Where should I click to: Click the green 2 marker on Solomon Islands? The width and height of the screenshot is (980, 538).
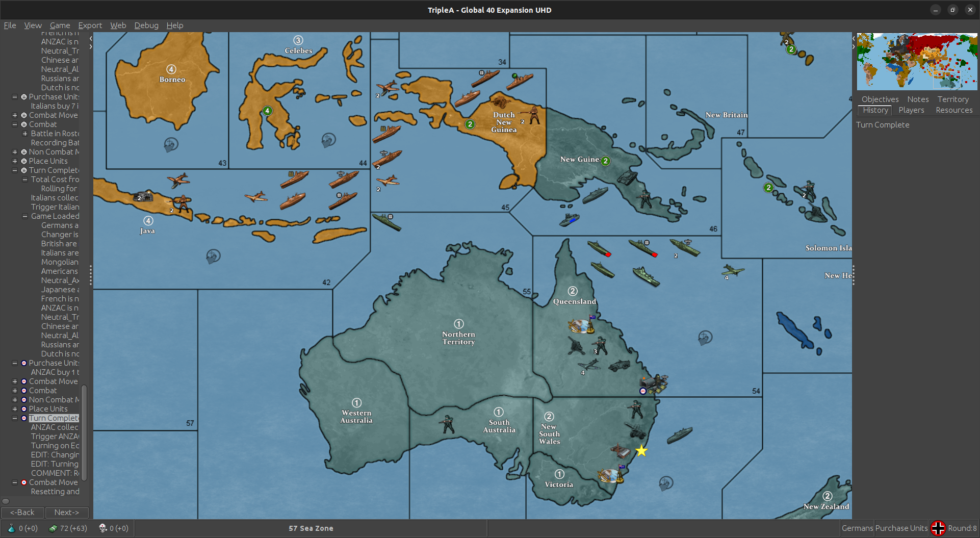pyautogui.click(x=768, y=188)
